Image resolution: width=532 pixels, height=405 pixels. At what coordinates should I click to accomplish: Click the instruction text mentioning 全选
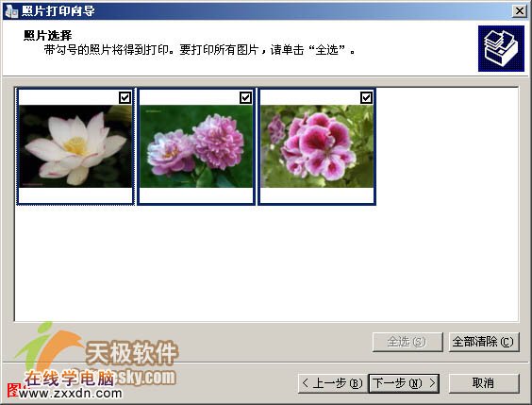(x=200, y=50)
